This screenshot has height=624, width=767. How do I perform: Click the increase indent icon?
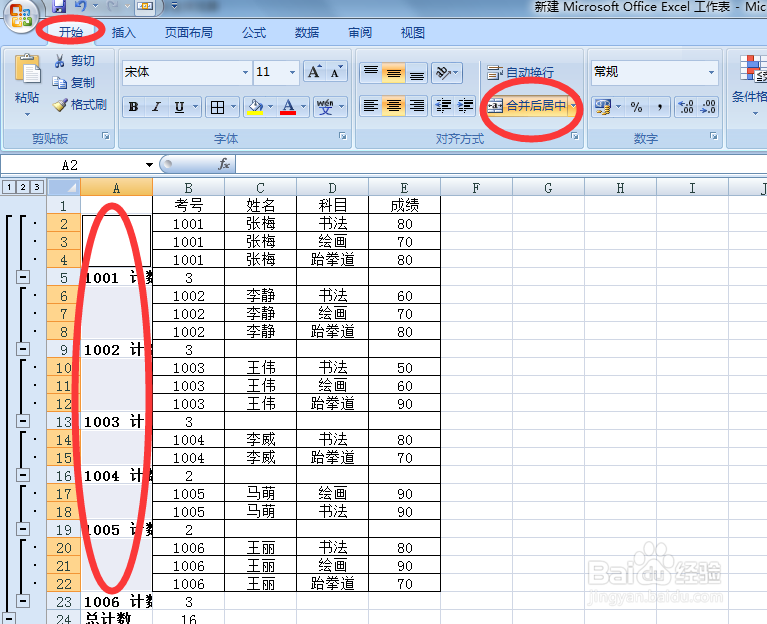point(465,106)
